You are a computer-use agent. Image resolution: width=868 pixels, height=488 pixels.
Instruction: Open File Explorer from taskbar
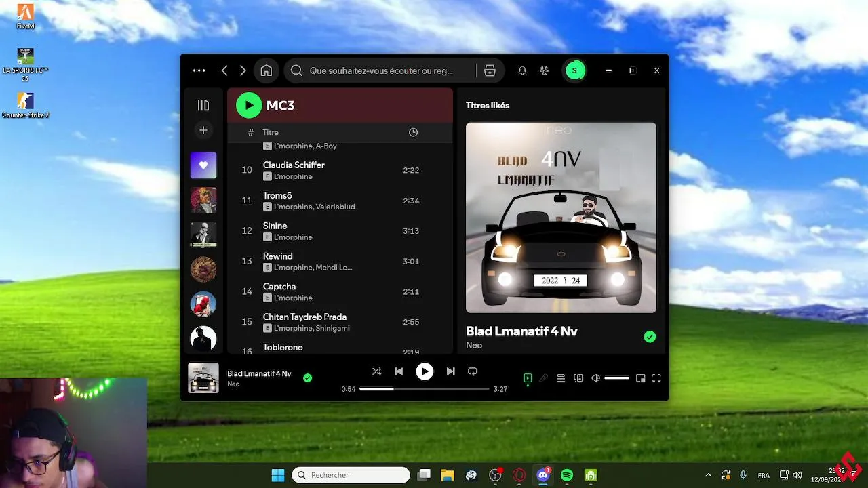(x=447, y=475)
